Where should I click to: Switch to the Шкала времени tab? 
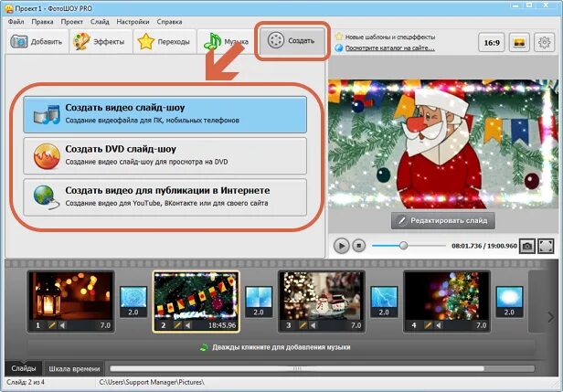coord(74,368)
